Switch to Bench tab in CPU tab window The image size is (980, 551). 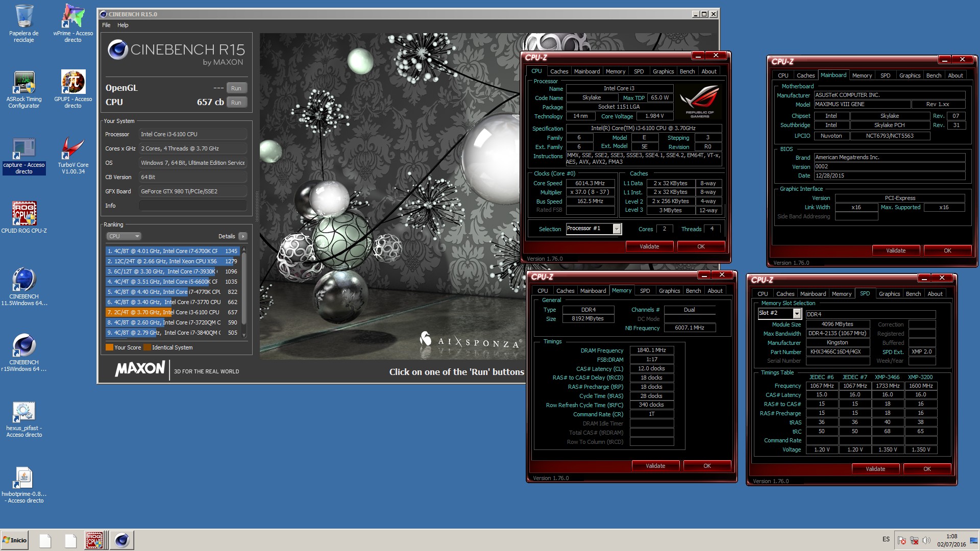687,71
